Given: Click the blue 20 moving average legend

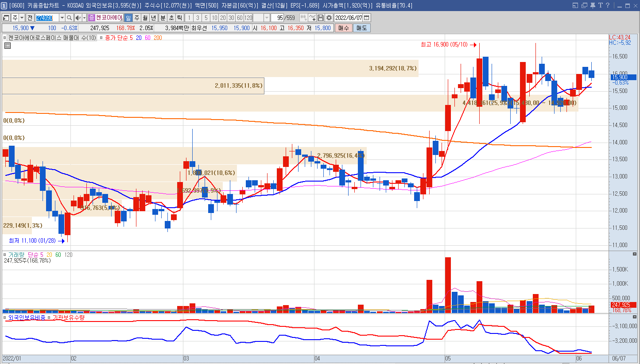Looking at the screenshot, I should coord(139,38).
